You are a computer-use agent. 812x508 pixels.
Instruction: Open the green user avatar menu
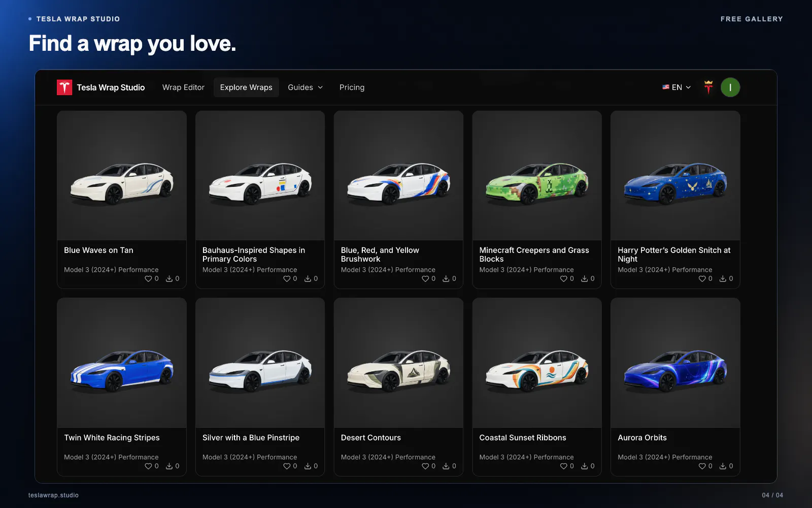tap(730, 87)
